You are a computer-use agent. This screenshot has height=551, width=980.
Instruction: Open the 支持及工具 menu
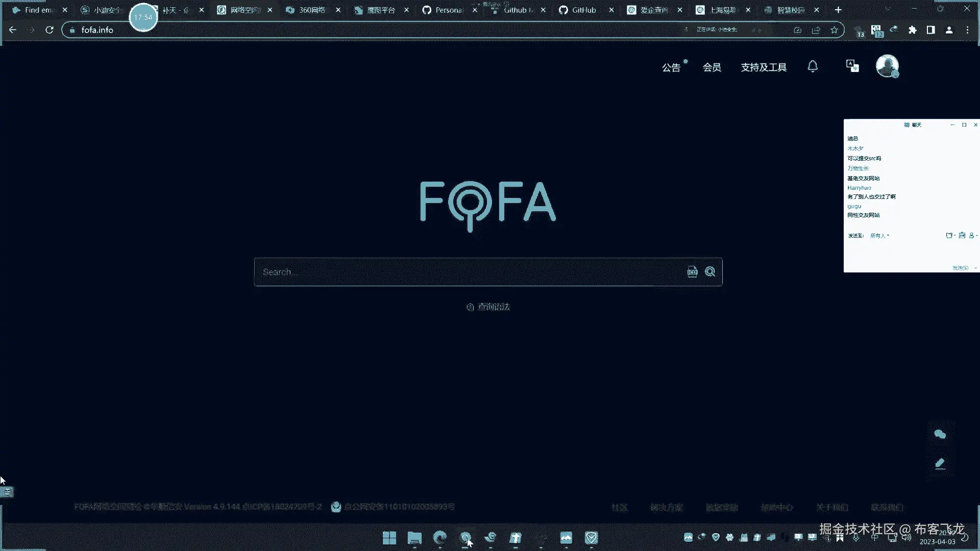pos(764,67)
